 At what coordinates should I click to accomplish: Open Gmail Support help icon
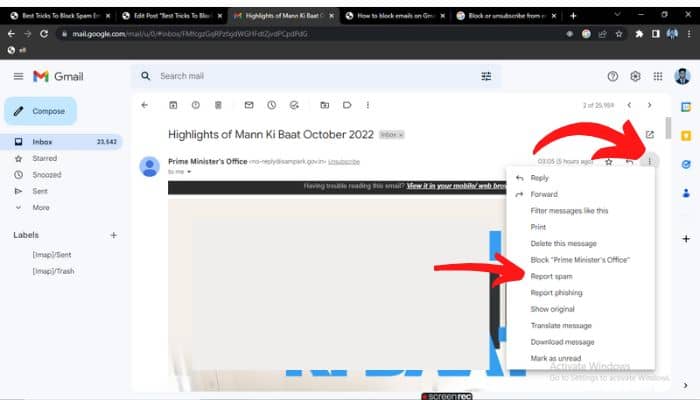pyautogui.click(x=612, y=76)
